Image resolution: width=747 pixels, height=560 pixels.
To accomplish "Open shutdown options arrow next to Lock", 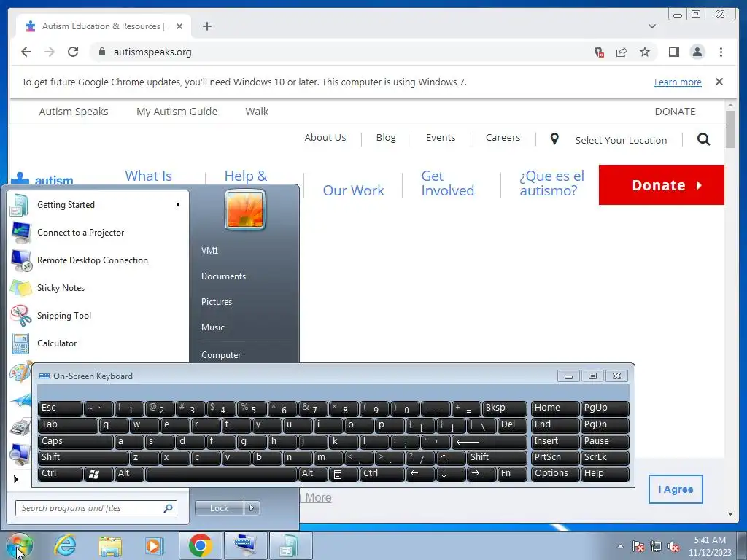I will click(252, 508).
